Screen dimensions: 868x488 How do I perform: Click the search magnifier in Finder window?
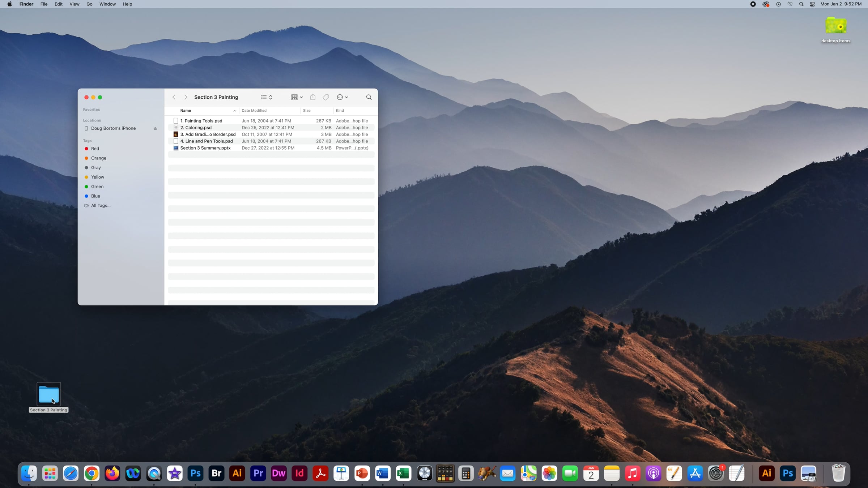(x=369, y=97)
